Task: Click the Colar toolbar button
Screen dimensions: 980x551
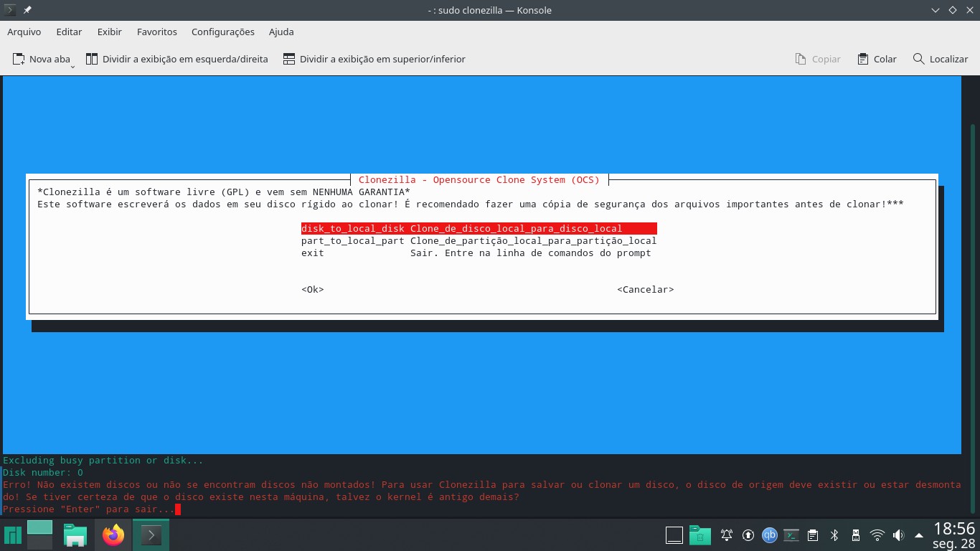Action: [876, 59]
